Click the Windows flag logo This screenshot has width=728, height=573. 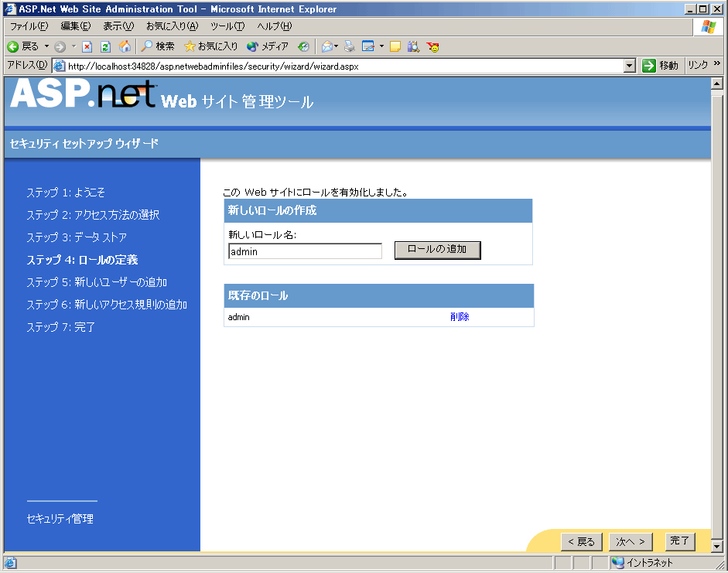(x=708, y=27)
